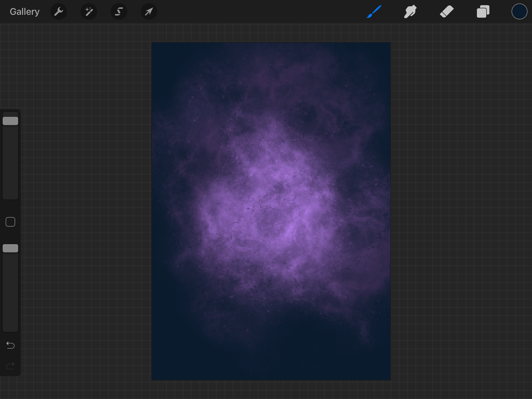Tap the purple nebula canvas artwork
This screenshot has height=399, width=532.
click(x=271, y=211)
